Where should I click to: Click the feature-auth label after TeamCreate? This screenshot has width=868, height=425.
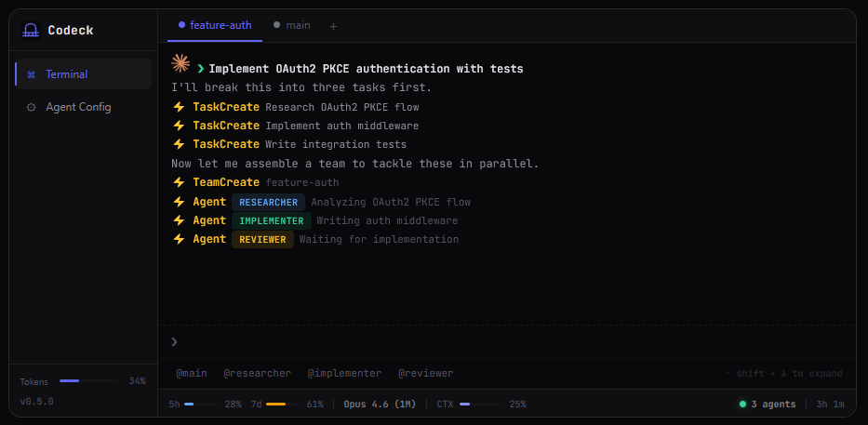302,182
